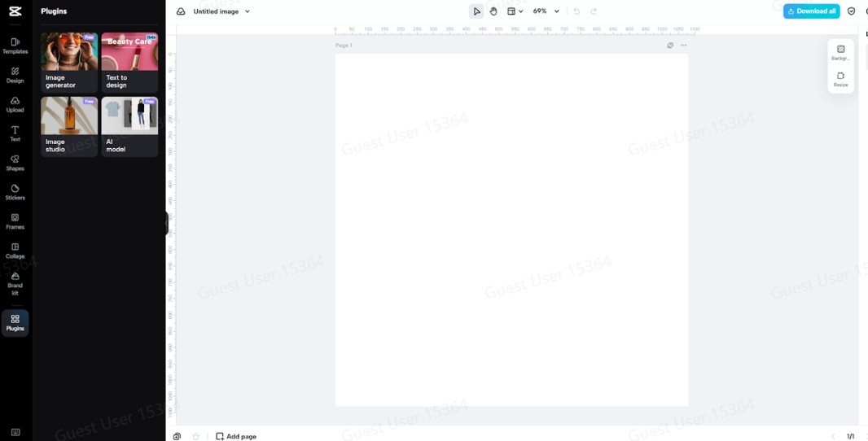
Task: Open the Untitled image title dropdown
Action: pos(221,11)
